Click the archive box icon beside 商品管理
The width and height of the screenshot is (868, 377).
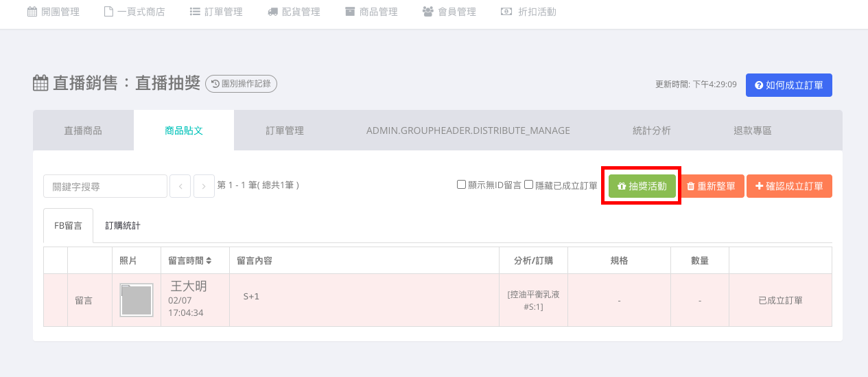(350, 12)
